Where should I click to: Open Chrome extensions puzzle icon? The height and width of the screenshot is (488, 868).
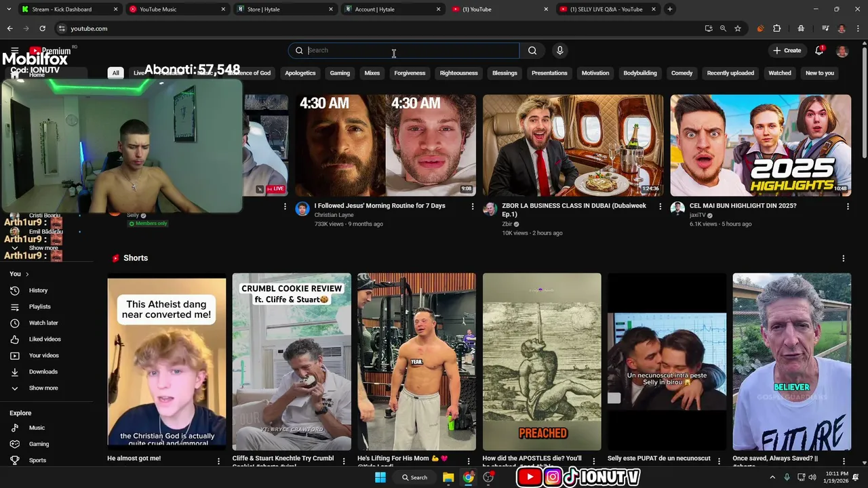777,28
